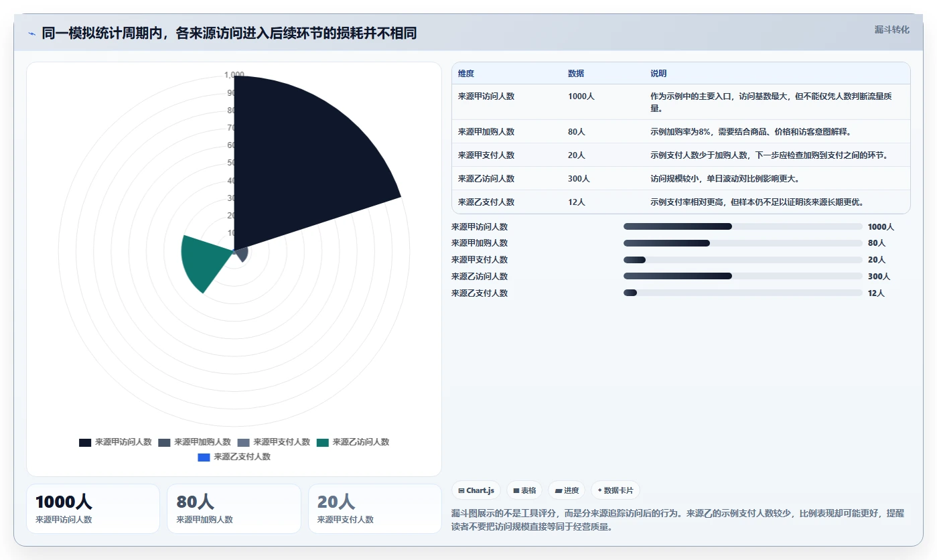Viewport: 937px width, 560px height.
Task: Toggle the 来源甲支付人数 legend entry under the chart
Action: pos(273,442)
